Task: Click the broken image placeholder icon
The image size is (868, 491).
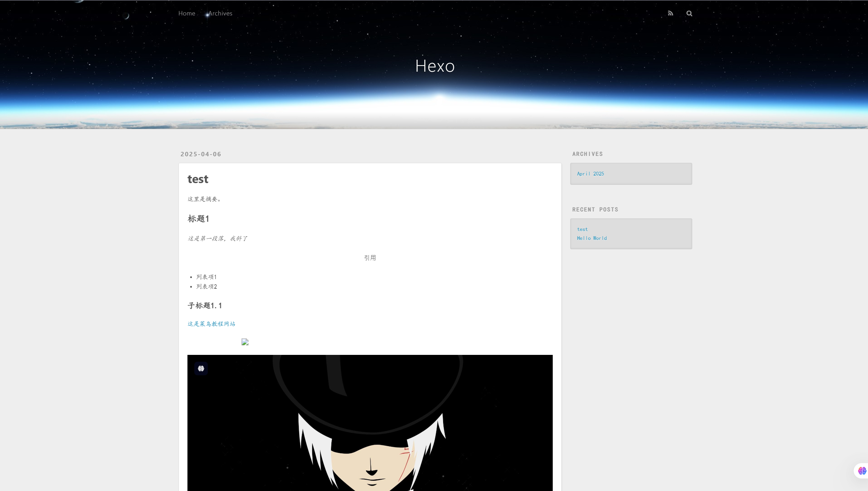Action: pyautogui.click(x=245, y=342)
